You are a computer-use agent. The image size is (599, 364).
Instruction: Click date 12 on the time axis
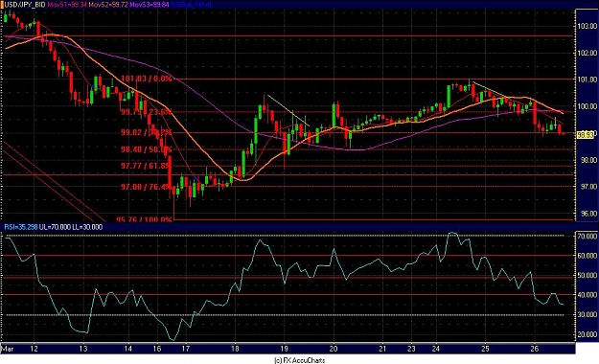[x=35, y=349]
